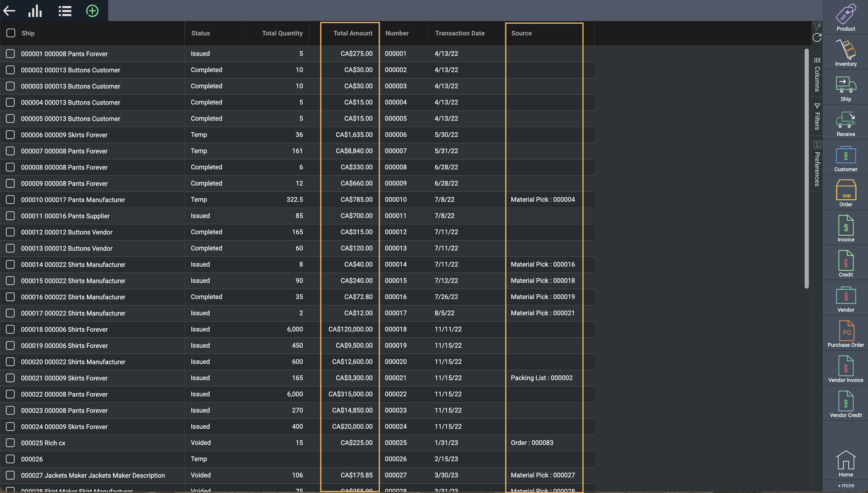Check the row 000006 Skirts Forever

pyautogui.click(x=11, y=135)
